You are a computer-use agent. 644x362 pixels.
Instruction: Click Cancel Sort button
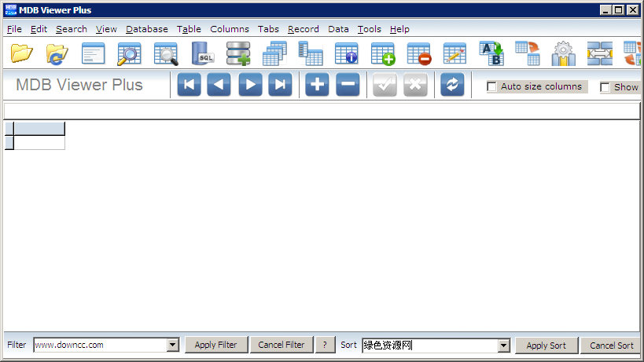tap(612, 346)
